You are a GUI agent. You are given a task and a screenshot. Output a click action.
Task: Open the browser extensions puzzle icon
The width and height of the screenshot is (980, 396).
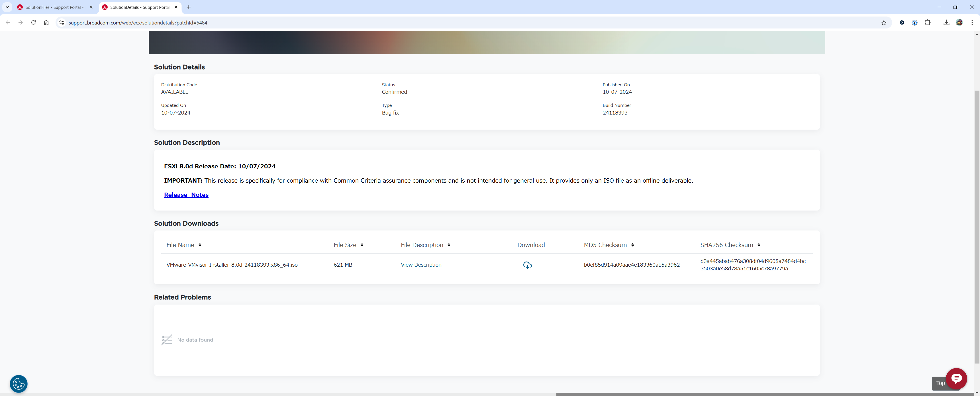[927, 23]
